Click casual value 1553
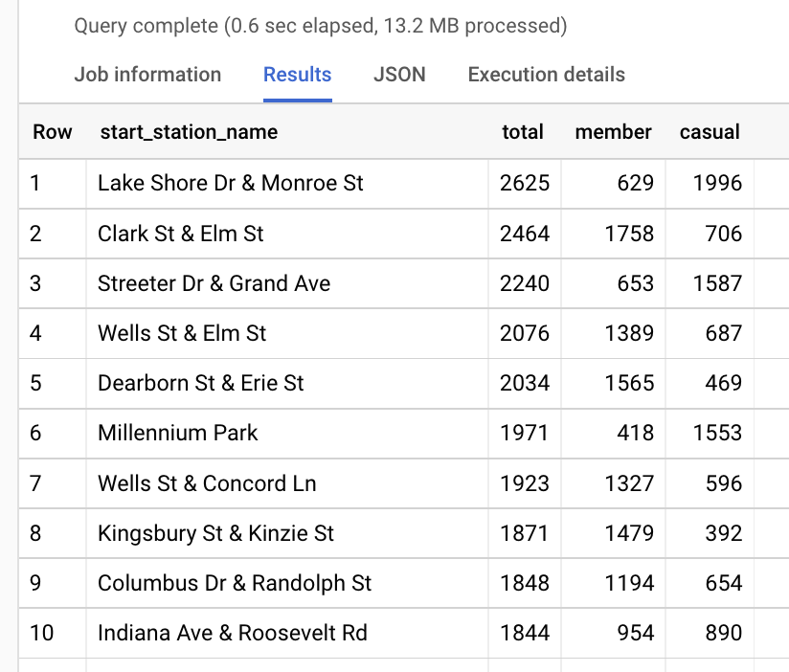The height and width of the screenshot is (672, 789). click(x=717, y=433)
